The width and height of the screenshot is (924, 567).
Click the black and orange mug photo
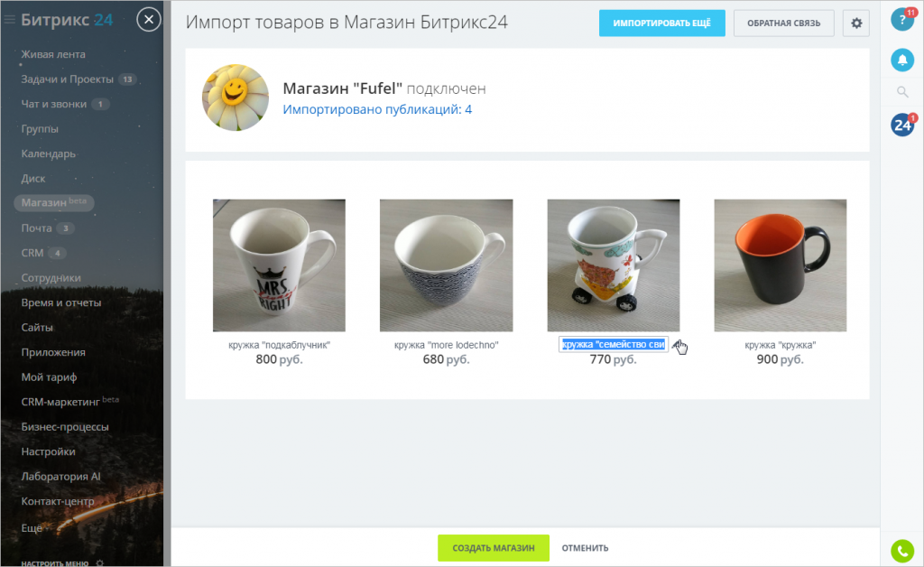[x=781, y=265]
